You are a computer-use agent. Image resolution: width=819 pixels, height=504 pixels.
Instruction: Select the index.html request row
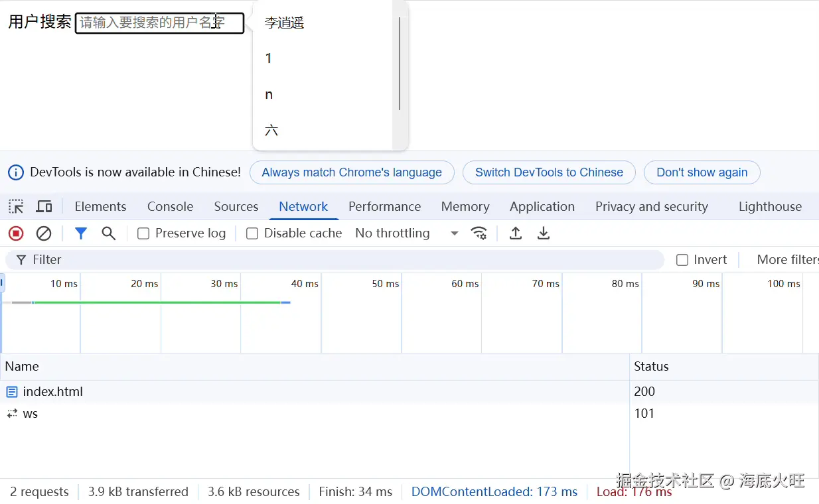click(409, 392)
